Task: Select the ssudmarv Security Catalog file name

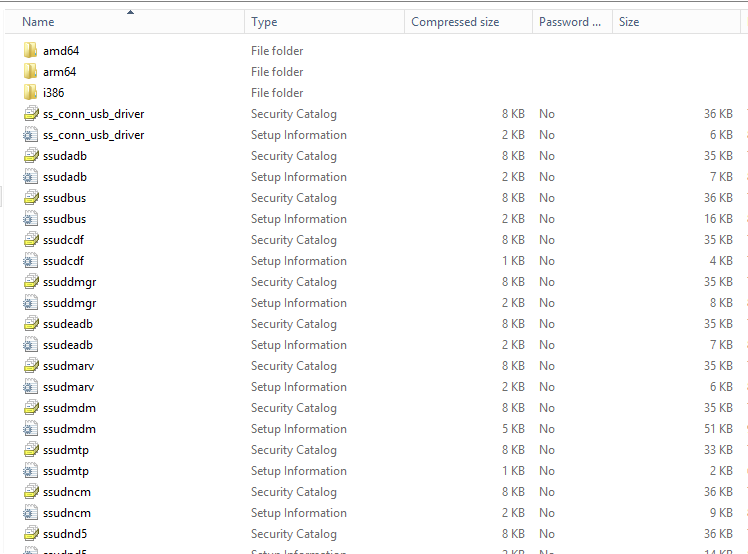Action: [x=68, y=366]
